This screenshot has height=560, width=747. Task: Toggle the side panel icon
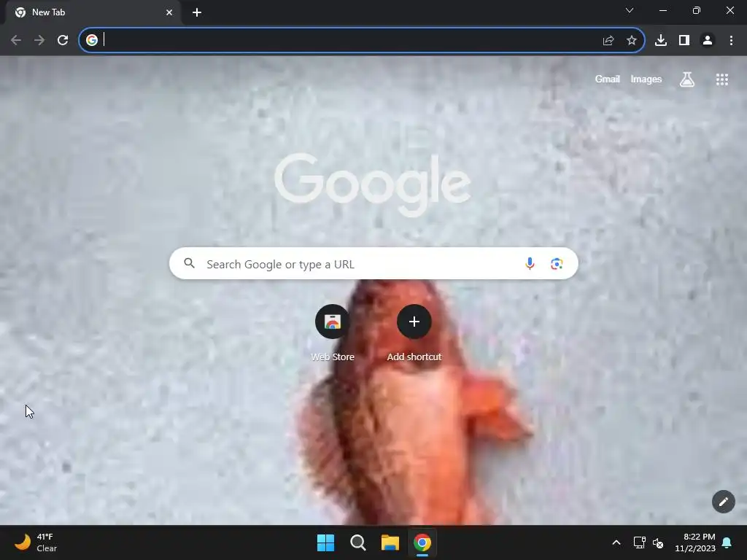tap(684, 41)
